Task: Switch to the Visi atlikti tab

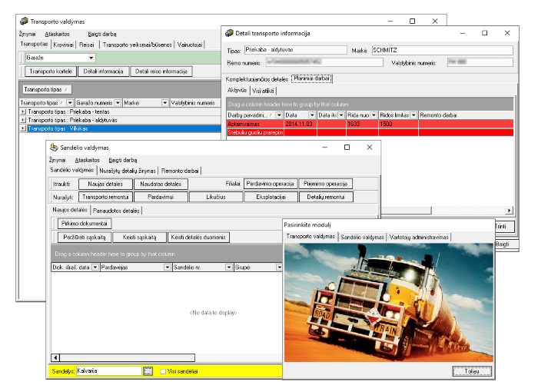Action: 263,91
